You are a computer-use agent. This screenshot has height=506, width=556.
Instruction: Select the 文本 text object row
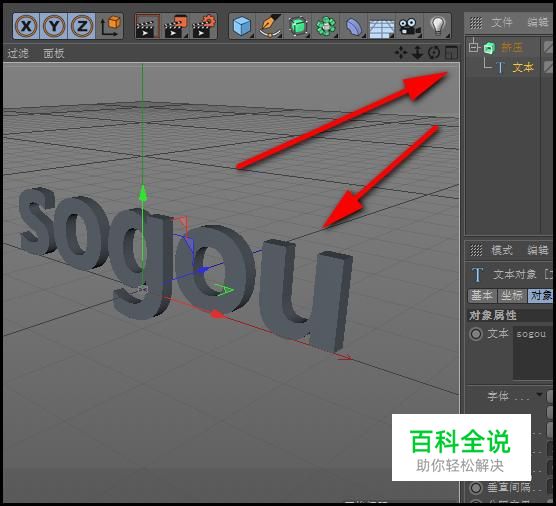[x=523, y=67]
